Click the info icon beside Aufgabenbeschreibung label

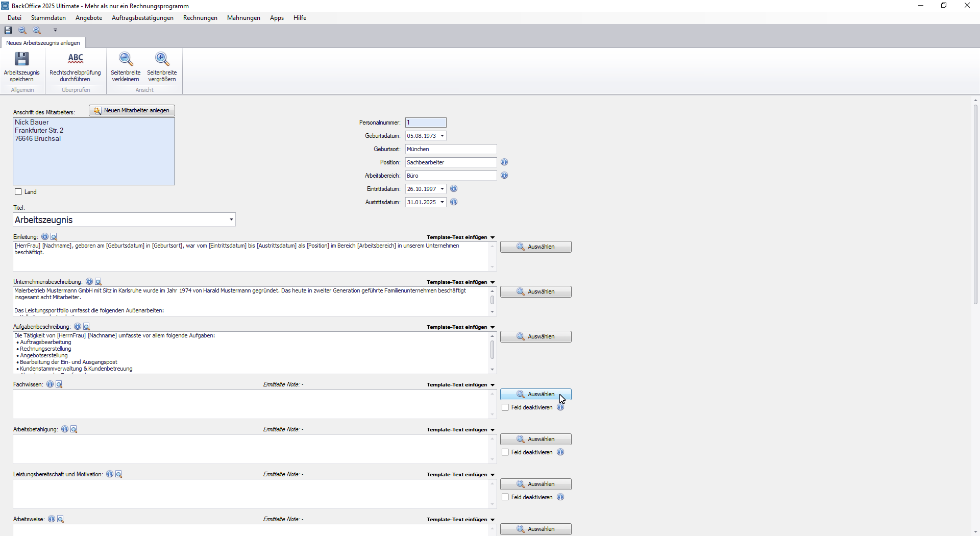click(78, 327)
